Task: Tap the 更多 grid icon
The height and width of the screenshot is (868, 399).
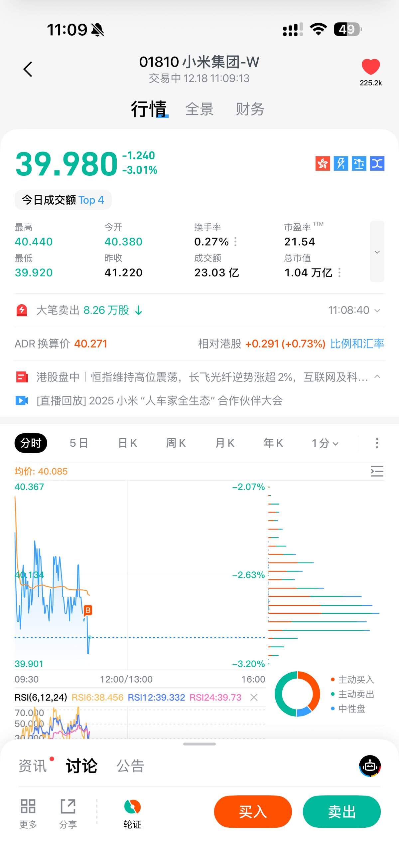Action: click(28, 813)
